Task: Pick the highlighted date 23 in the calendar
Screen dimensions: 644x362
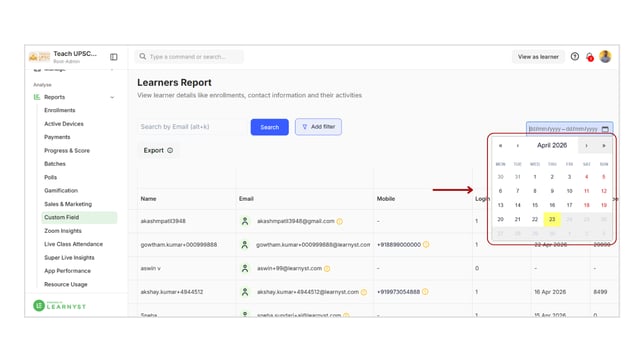Action: pyautogui.click(x=552, y=219)
